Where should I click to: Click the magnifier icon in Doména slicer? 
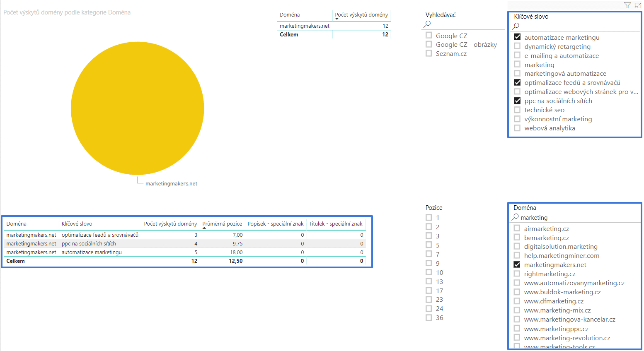[x=515, y=217]
